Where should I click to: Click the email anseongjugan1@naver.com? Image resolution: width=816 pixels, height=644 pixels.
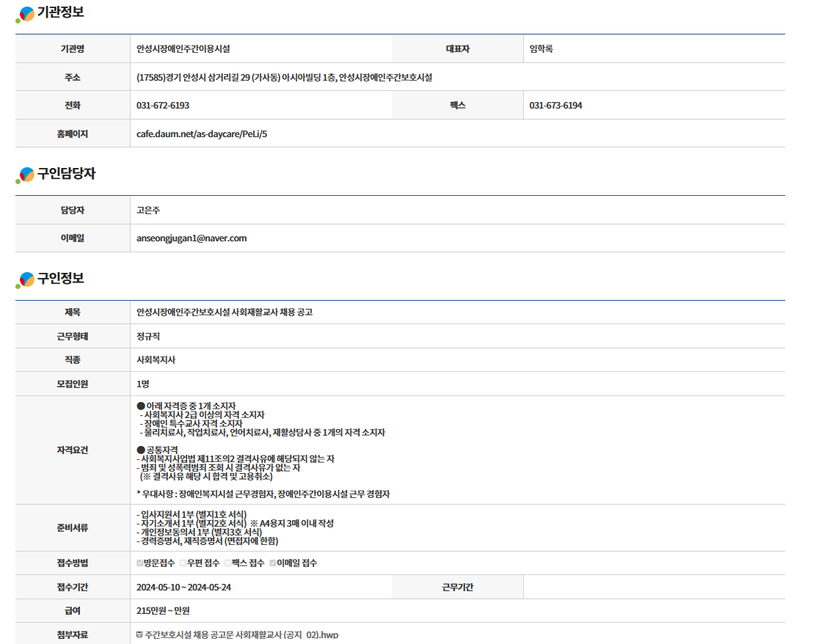pos(192,238)
